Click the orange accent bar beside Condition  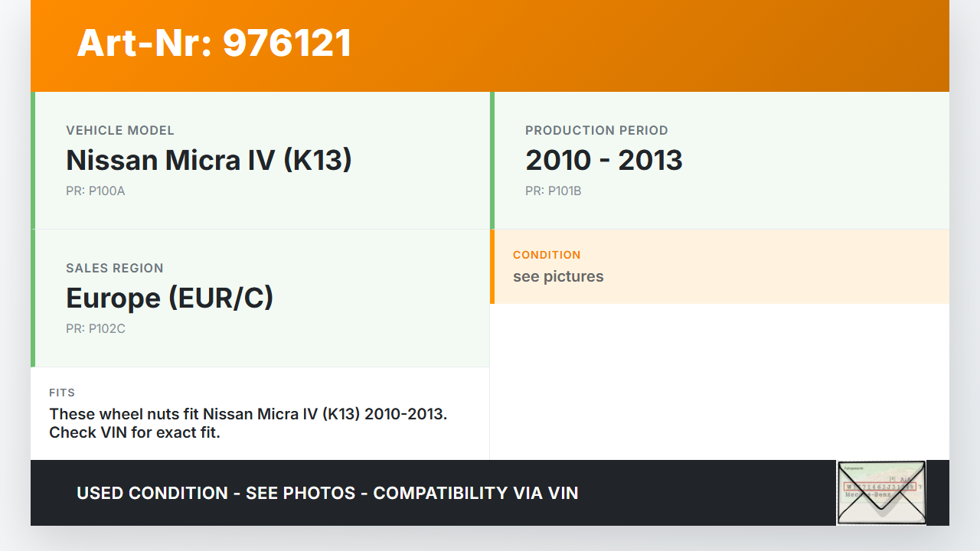pyautogui.click(x=492, y=266)
